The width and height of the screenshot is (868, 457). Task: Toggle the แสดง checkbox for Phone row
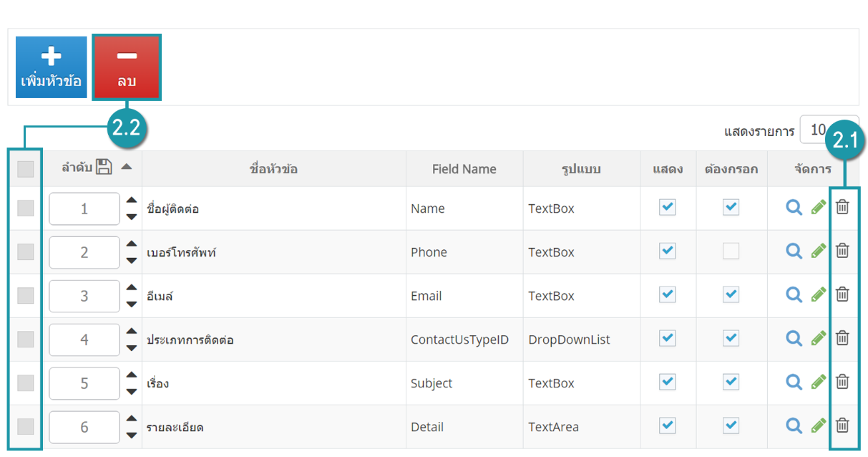coord(667,251)
